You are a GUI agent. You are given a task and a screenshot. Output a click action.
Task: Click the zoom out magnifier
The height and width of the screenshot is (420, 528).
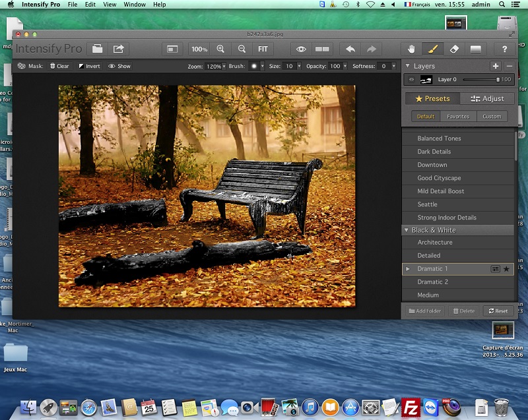coord(242,49)
